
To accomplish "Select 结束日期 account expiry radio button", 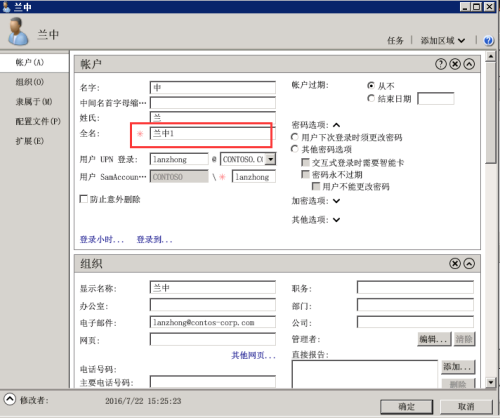I will pyautogui.click(x=371, y=98).
